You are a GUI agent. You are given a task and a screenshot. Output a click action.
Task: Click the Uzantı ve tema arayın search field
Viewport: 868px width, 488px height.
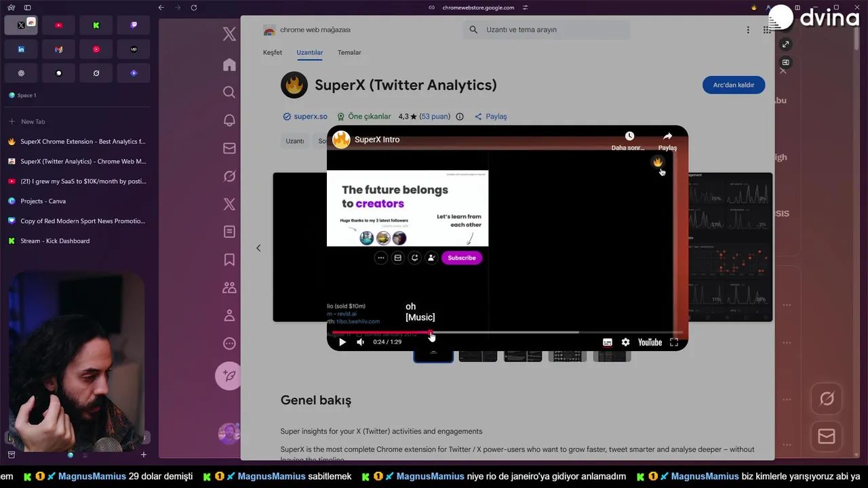547,30
